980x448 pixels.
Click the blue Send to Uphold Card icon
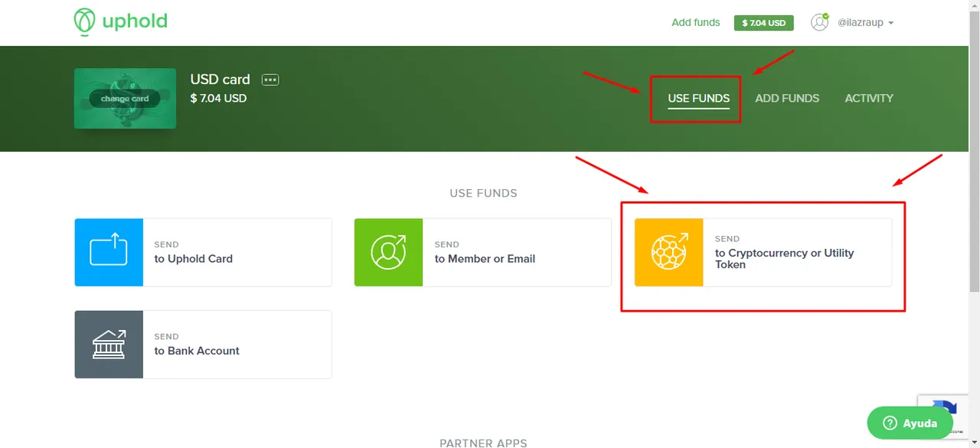(x=109, y=253)
